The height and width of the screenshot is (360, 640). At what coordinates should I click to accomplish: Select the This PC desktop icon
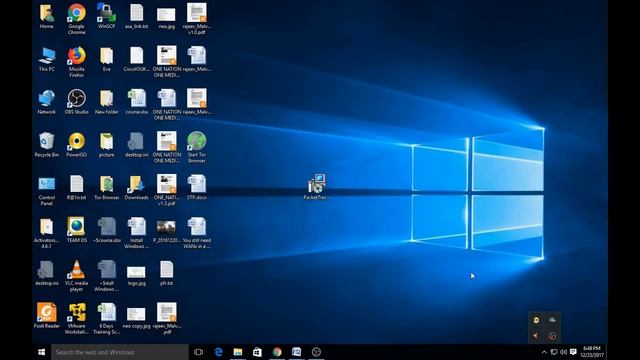point(47,58)
